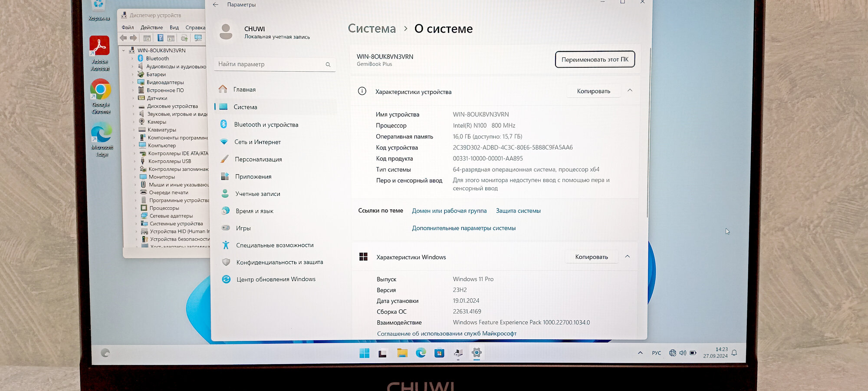Copy device specs with Копировать button

593,91
